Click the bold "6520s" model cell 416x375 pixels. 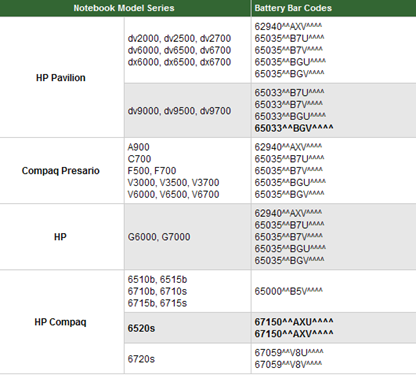[141, 328]
